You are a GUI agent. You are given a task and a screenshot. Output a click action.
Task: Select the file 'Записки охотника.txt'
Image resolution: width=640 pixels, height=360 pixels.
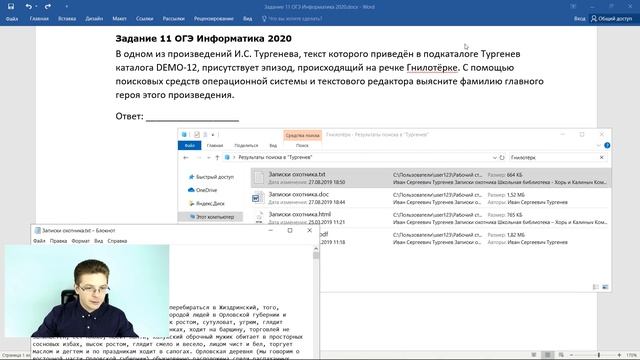[x=431, y=178]
